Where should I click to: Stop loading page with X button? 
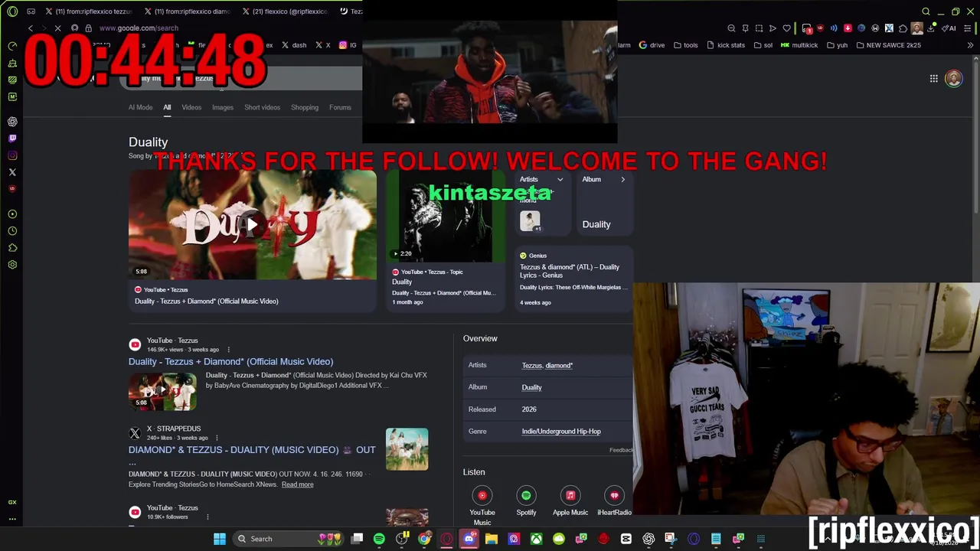57,28
